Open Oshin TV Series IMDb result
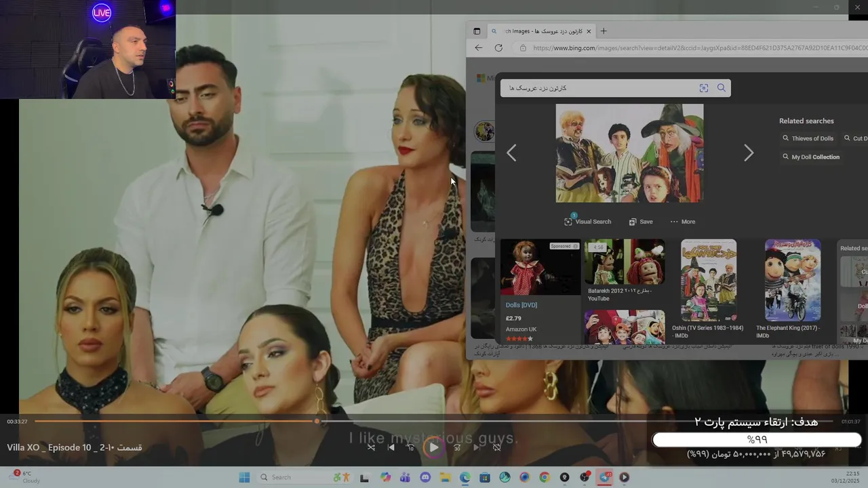Screen dimensions: 868x488 (x=709, y=280)
